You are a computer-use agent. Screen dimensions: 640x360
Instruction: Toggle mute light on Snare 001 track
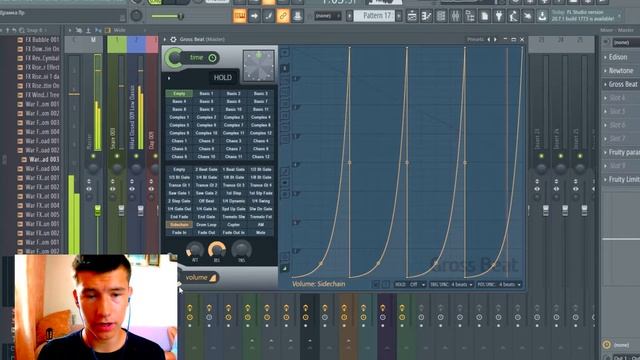[x=117, y=156]
